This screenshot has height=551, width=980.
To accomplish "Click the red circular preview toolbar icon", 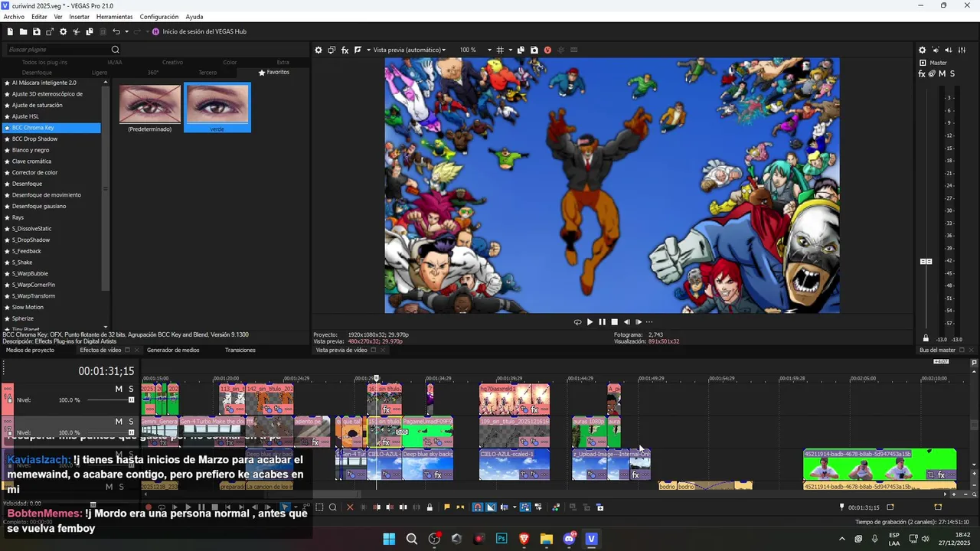I will [x=547, y=50].
